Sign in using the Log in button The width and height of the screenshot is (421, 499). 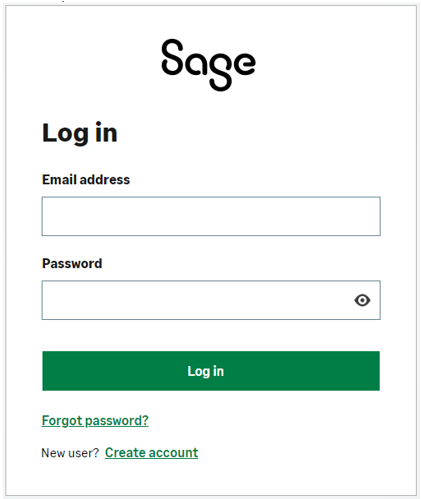pos(211,371)
